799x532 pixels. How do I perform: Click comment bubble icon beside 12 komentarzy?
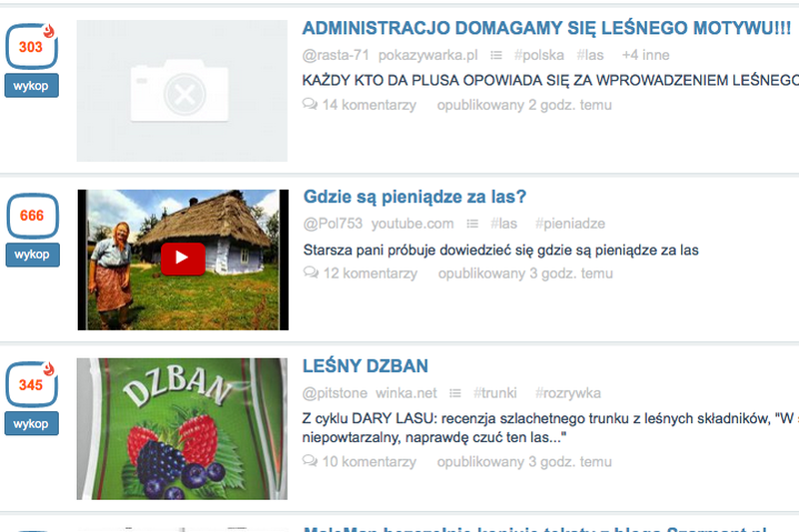click(311, 272)
